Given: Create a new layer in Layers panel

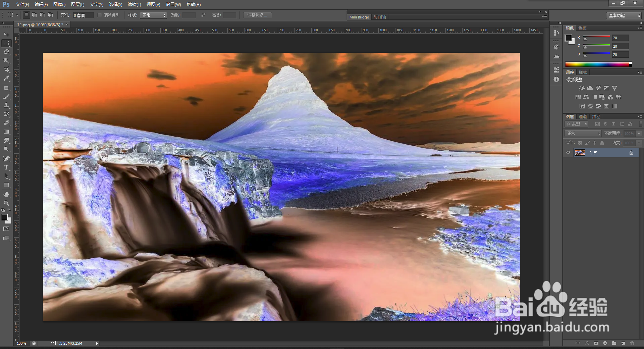Looking at the screenshot, I should click(623, 343).
